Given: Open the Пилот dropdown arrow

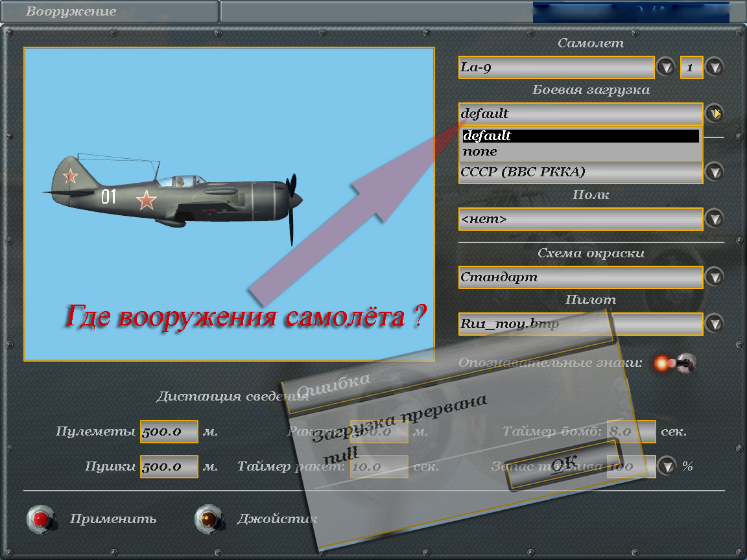Looking at the screenshot, I should coord(715,324).
